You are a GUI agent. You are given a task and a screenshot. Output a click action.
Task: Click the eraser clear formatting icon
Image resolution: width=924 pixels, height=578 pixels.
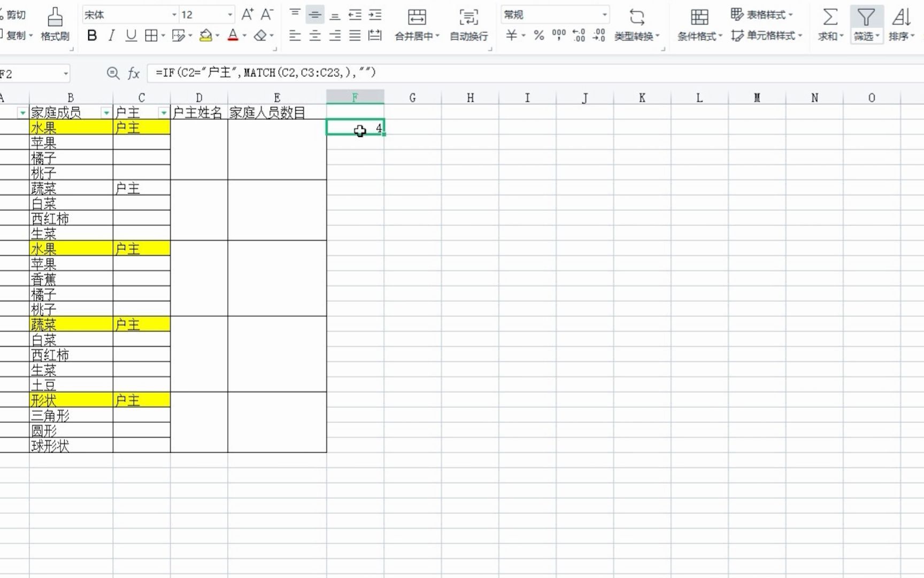(x=260, y=36)
